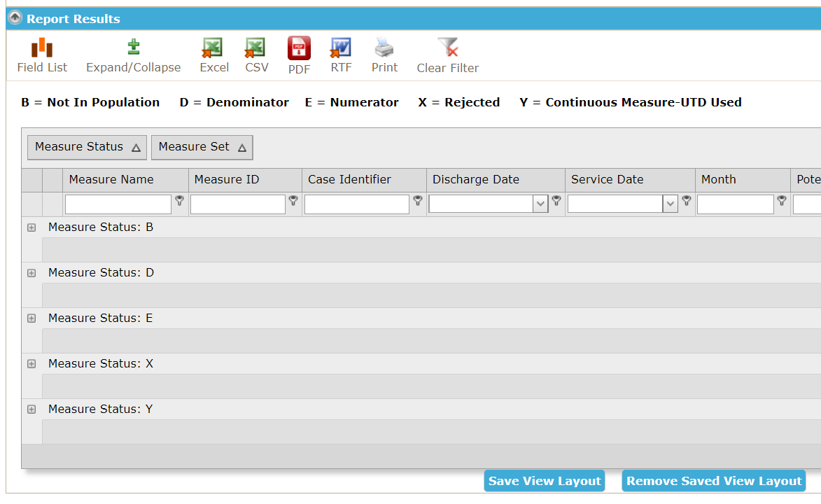Sort by Measure Name column header
The height and width of the screenshot is (504, 821).
click(x=126, y=180)
